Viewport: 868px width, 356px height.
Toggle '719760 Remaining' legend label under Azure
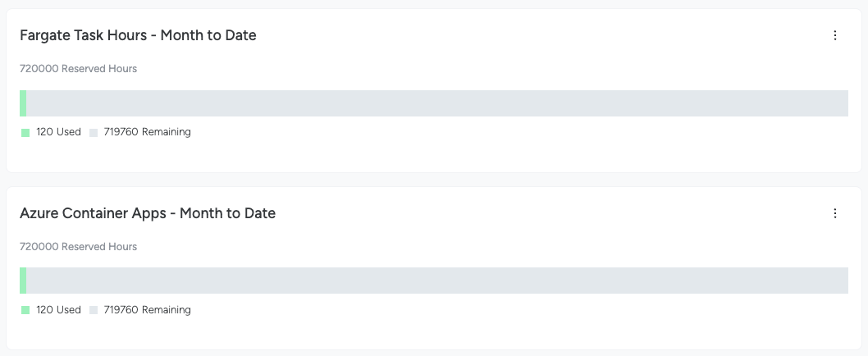147,309
